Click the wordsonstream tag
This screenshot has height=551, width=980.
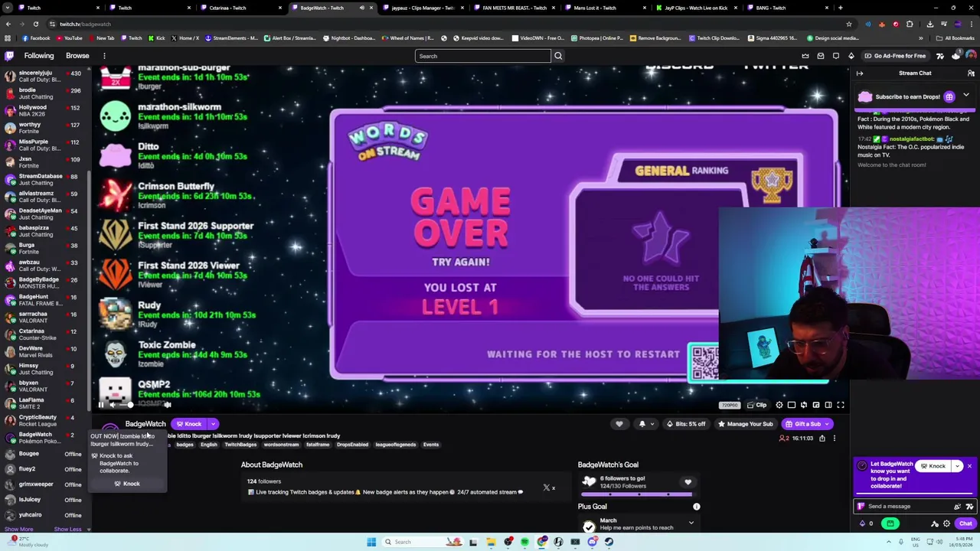click(281, 445)
